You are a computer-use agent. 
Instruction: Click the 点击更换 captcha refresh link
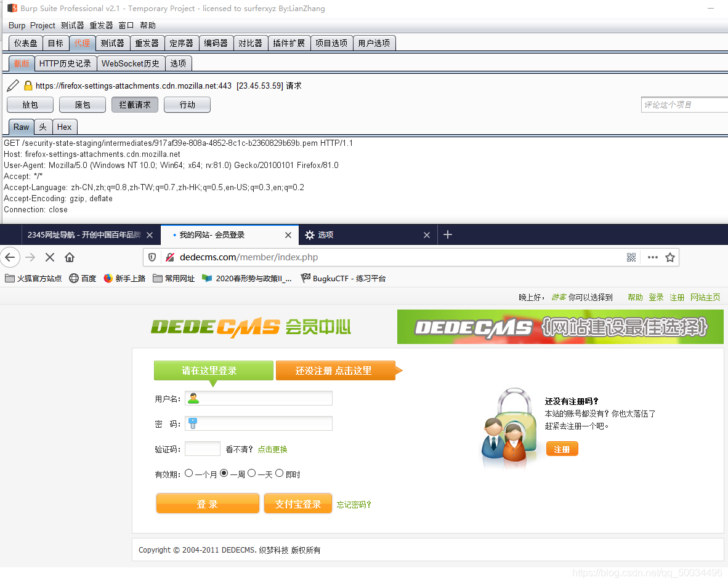272,449
